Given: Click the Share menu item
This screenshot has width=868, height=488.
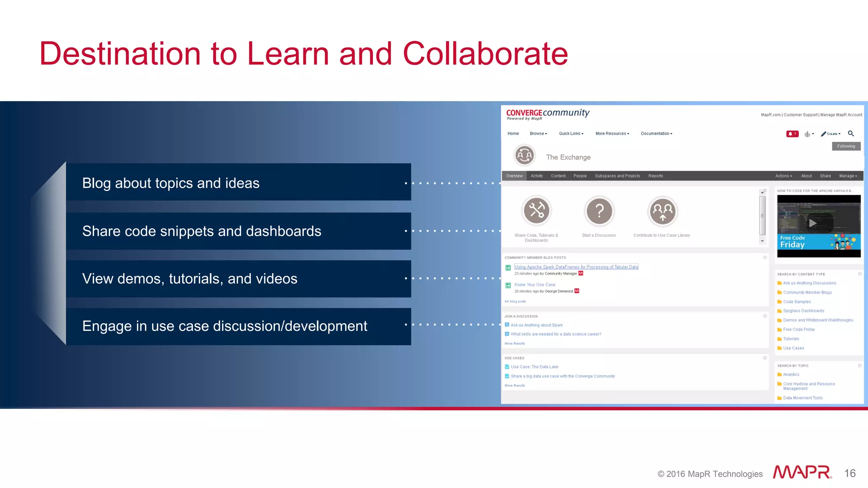Looking at the screenshot, I should tap(825, 176).
